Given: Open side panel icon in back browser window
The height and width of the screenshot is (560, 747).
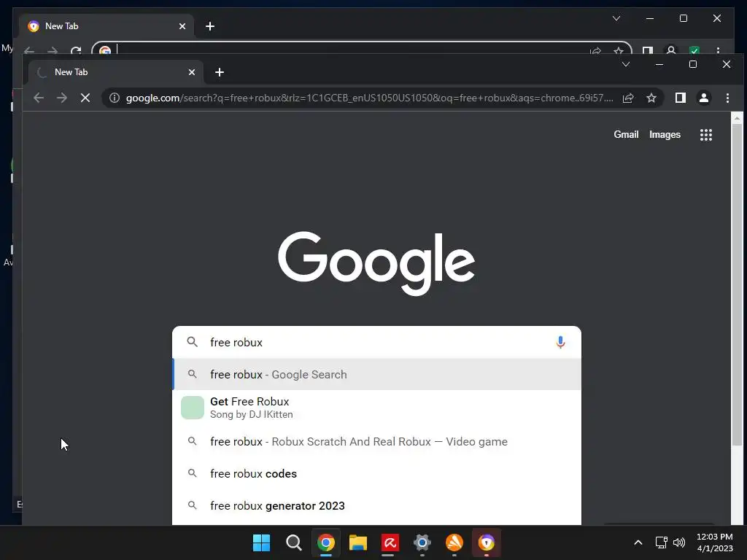Looking at the screenshot, I should [x=648, y=50].
